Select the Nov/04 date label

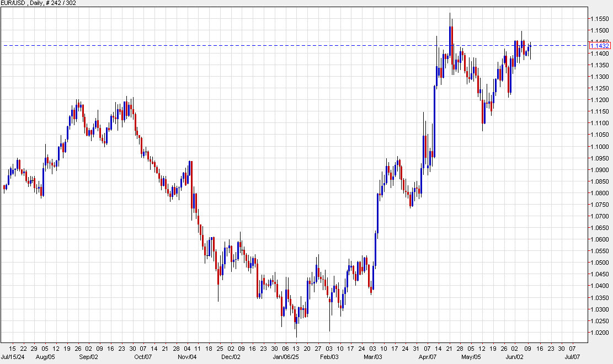(x=188, y=356)
